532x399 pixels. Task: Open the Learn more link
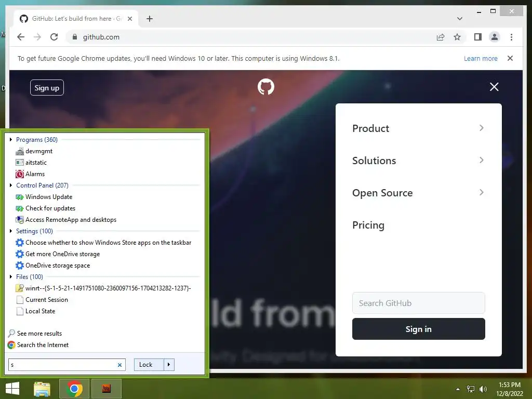click(481, 58)
